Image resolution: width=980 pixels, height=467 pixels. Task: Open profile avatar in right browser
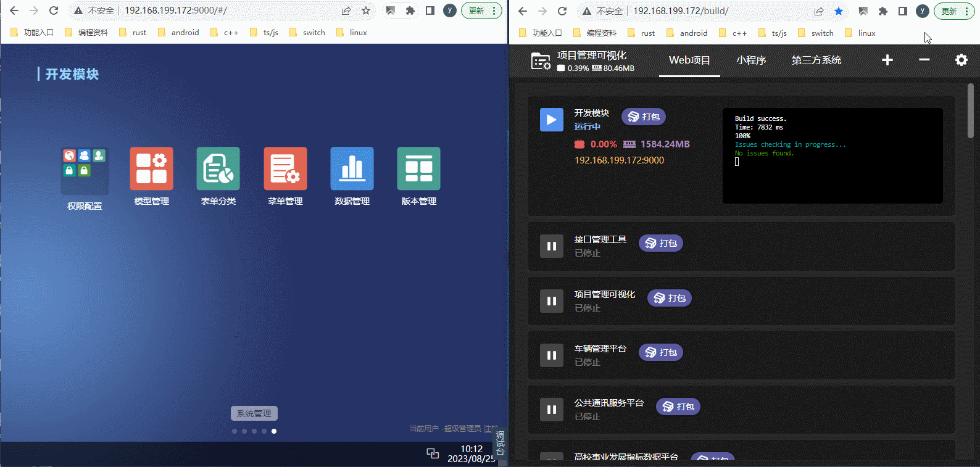tap(923, 10)
